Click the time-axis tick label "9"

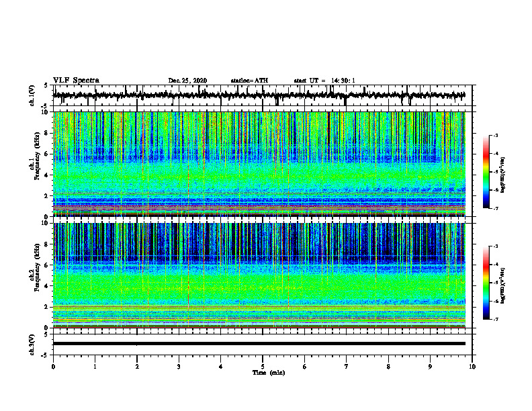pos(430,367)
